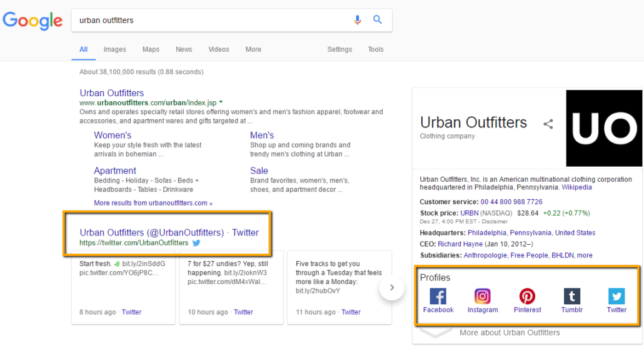Click the 'Clothing company' subtitle text
This screenshot has width=644, height=346.
pyautogui.click(x=447, y=136)
